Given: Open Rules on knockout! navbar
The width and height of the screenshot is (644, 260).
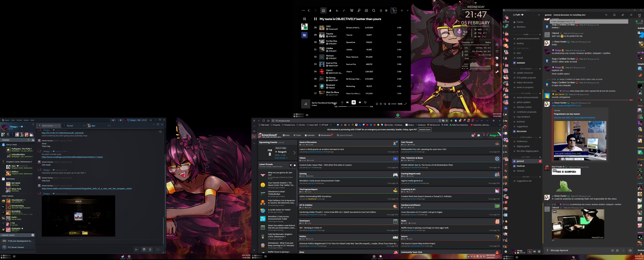Looking at the screenshot, I should [x=286, y=135].
